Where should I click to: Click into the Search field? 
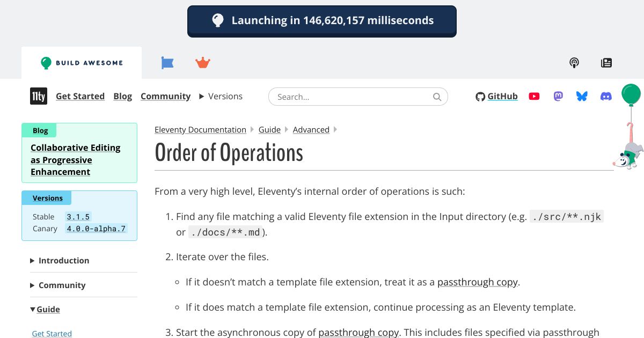click(358, 97)
